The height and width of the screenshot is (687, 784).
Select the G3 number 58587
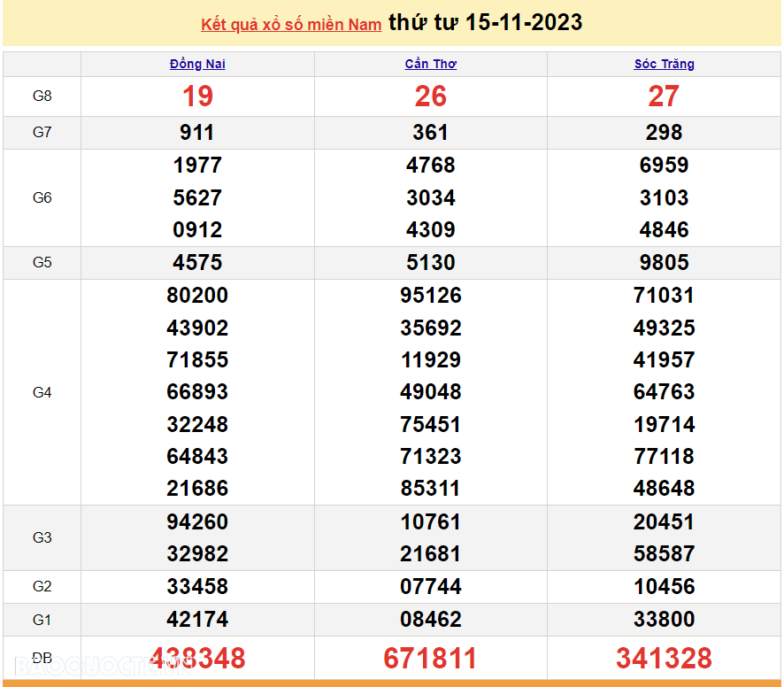coord(664,554)
